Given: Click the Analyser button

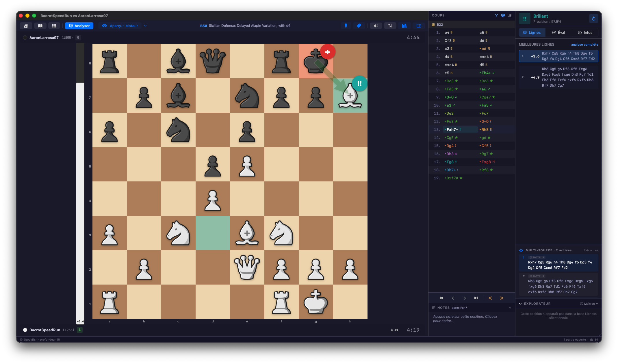Looking at the screenshot, I should (79, 26).
